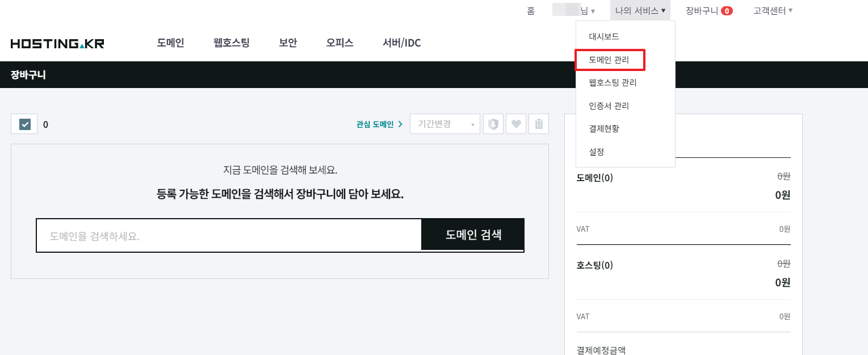
Task: Open the 기간변경 period dropdown
Action: click(444, 123)
